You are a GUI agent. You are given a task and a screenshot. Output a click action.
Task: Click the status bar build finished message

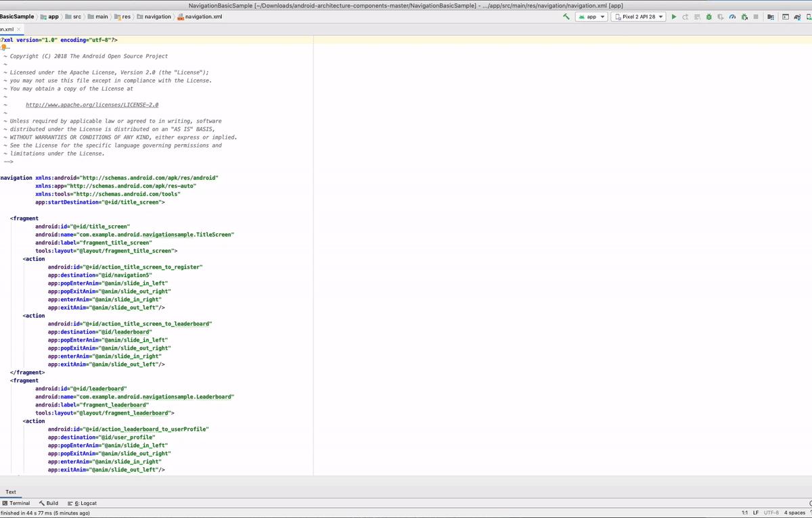click(x=45, y=513)
